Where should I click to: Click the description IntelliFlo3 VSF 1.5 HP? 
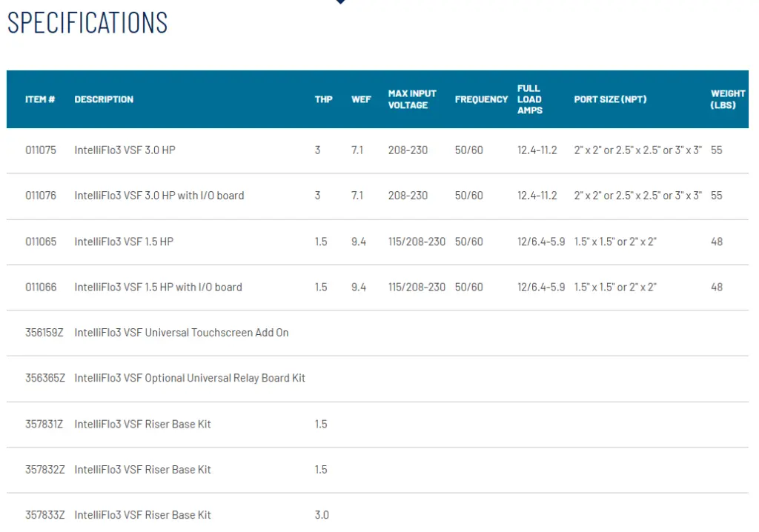[x=124, y=242]
